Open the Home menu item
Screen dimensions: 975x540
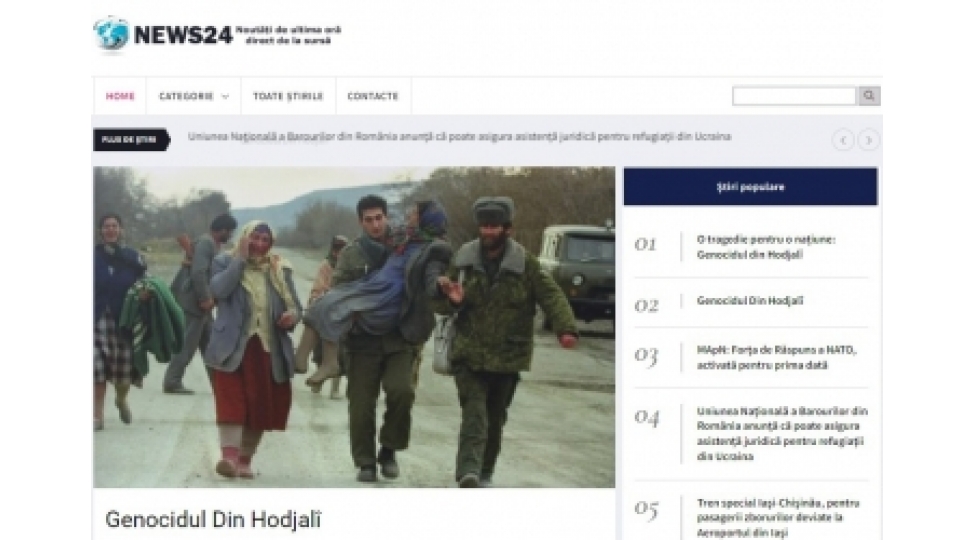pos(120,96)
